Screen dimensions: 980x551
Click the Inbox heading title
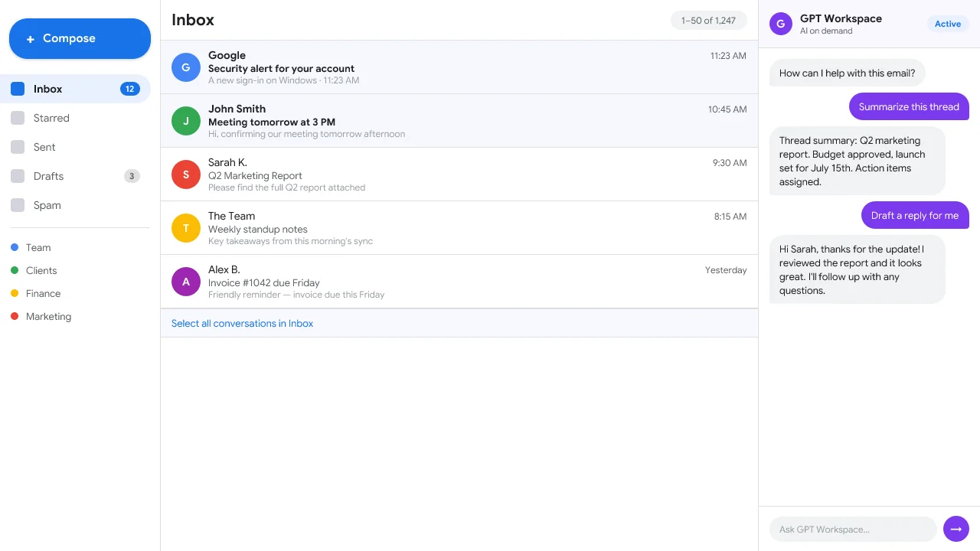[x=193, y=20]
